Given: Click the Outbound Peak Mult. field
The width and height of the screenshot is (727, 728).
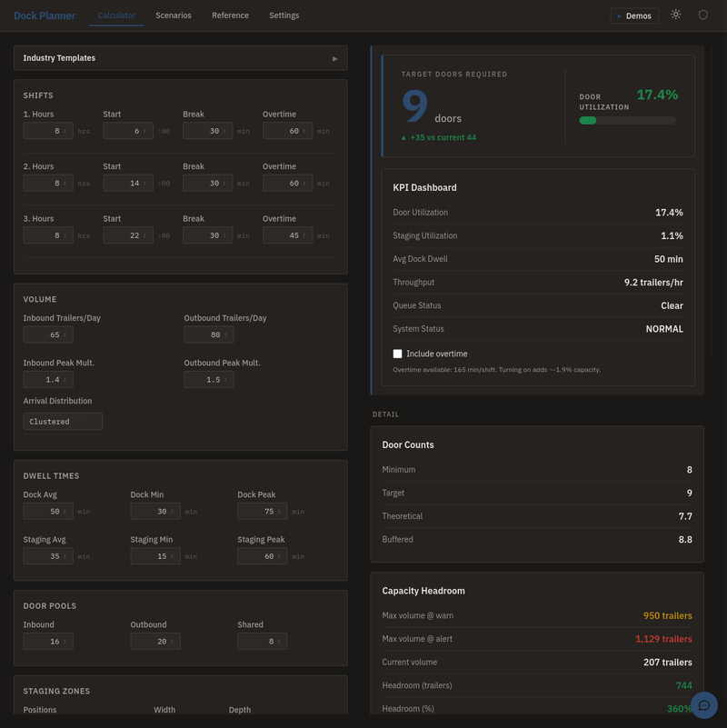Looking at the screenshot, I should pyautogui.click(x=209, y=380).
